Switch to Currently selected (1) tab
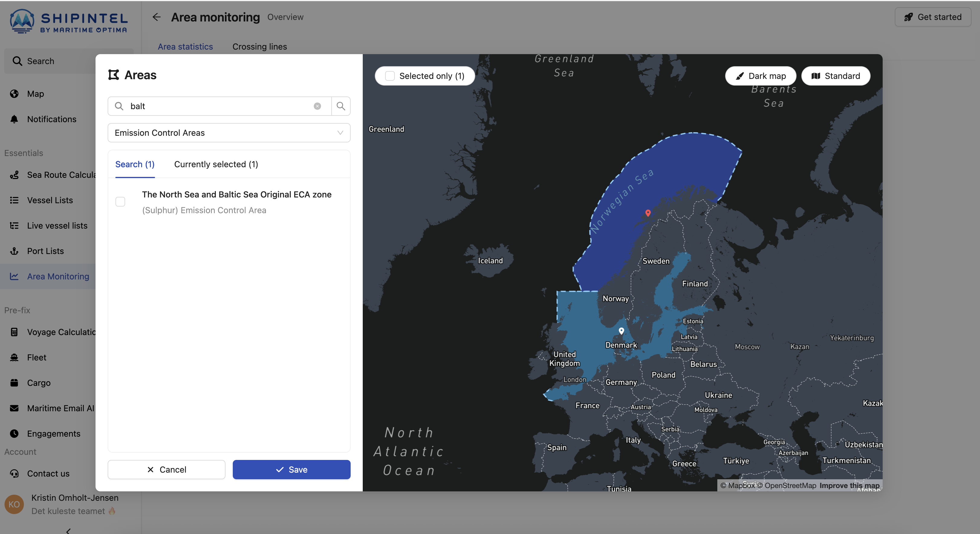This screenshot has height=534, width=980. (x=216, y=164)
